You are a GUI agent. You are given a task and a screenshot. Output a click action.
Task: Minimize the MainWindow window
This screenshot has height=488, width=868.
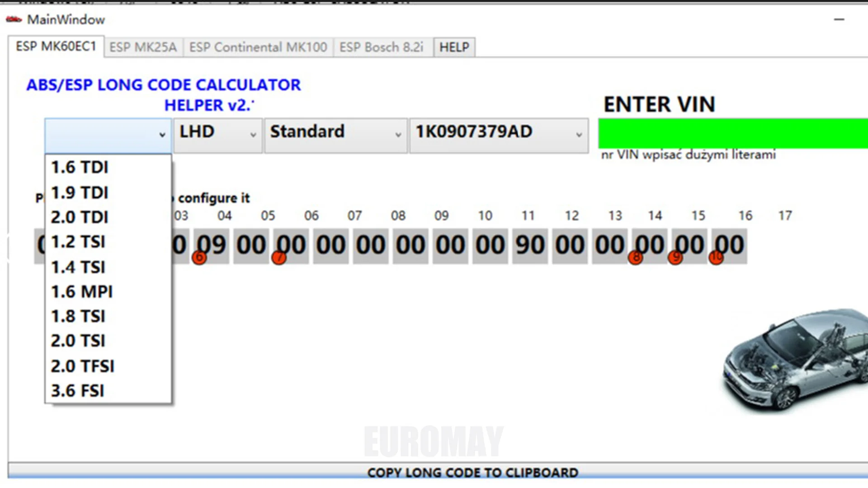[x=840, y=19]
